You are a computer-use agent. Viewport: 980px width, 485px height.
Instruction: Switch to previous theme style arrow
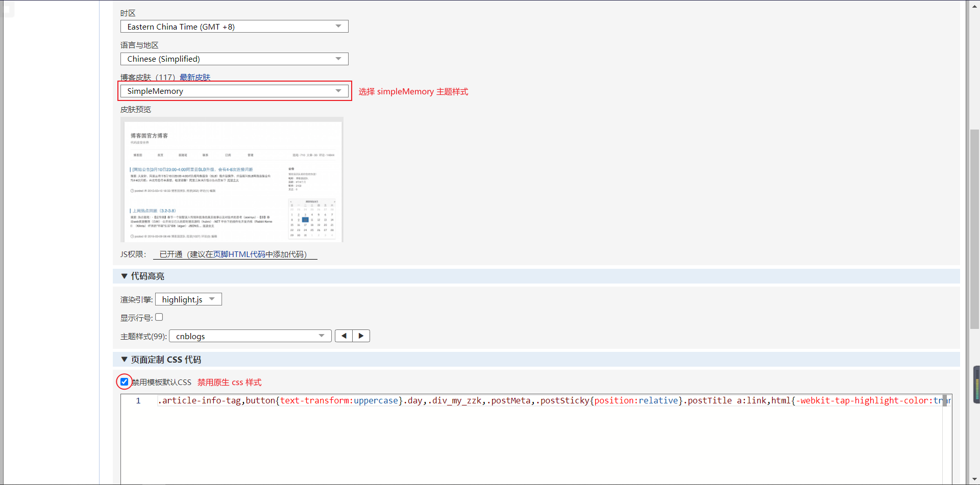point(344,336)
